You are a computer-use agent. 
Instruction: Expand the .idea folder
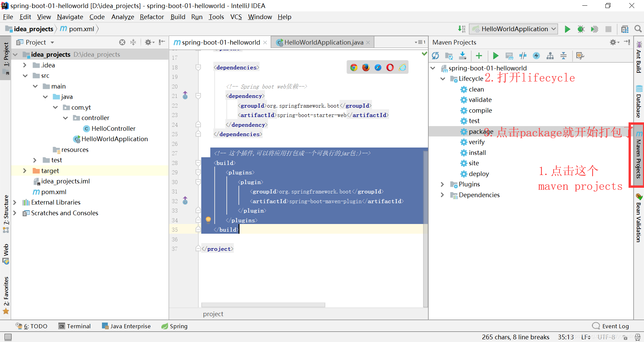coord(24,65)
